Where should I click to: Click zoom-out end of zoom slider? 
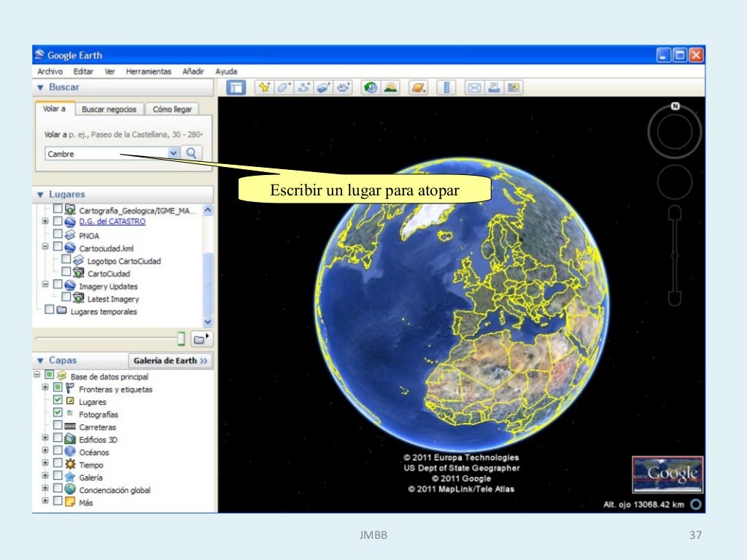pyautogui.click(x=675, y=299)
